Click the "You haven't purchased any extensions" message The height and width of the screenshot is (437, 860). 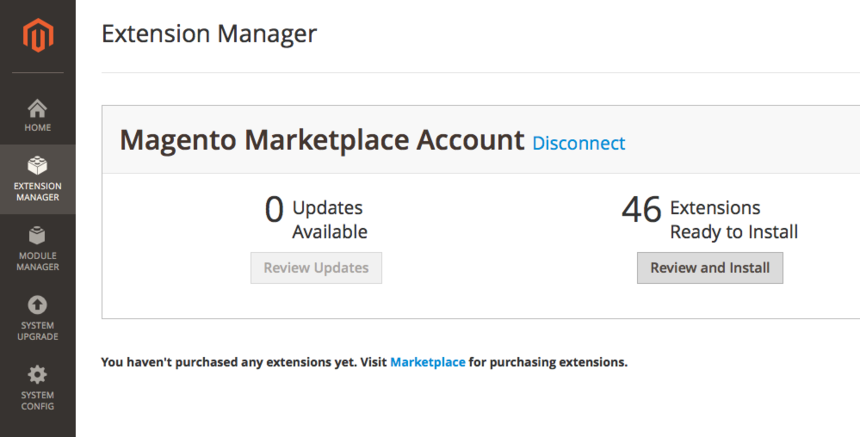[x=244, y=362]
